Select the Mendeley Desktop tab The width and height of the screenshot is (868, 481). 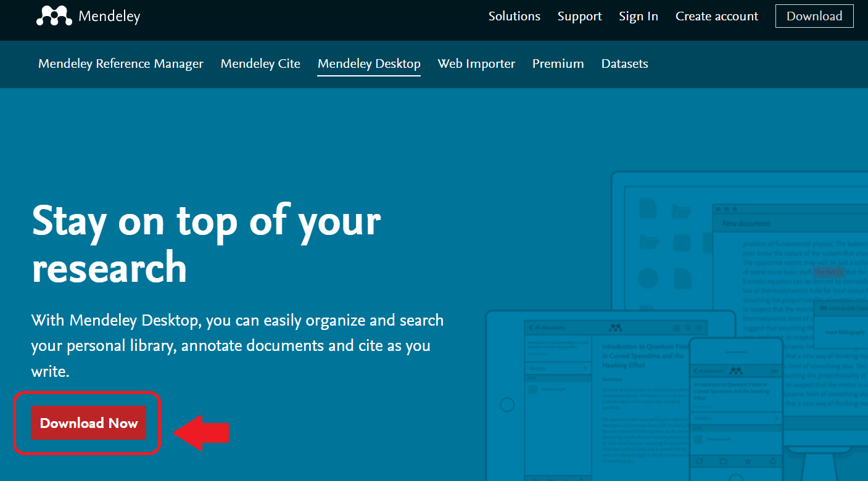(369, 64)
